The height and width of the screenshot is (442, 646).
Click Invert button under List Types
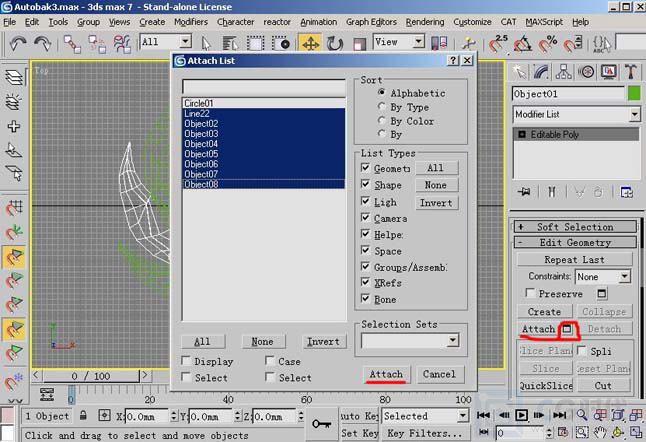coord(436,203)
